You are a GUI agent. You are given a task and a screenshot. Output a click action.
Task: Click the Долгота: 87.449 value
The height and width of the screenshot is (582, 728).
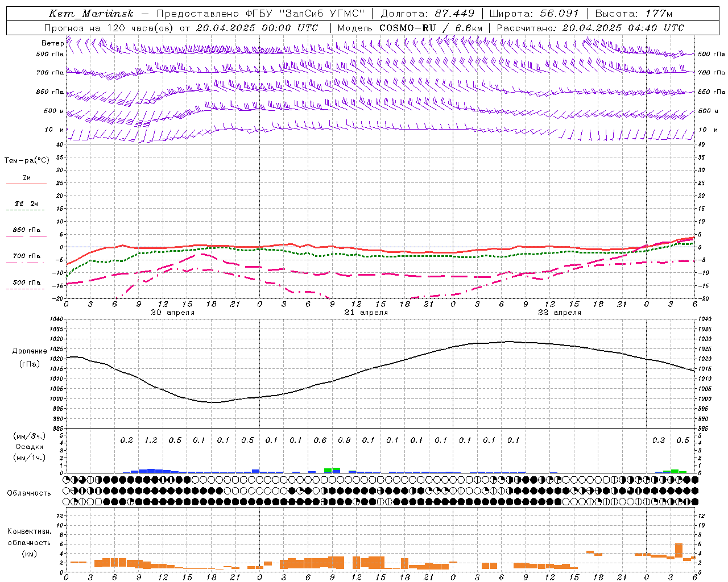coord(427,14)
